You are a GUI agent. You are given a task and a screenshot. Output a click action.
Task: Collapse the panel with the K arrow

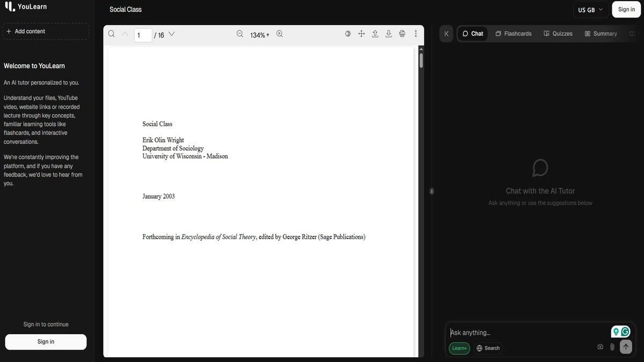[447, 33]
